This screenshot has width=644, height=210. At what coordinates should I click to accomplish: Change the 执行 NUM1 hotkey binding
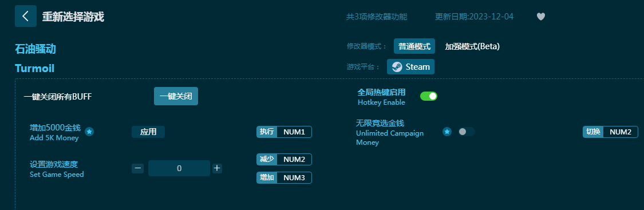[284, 132]
